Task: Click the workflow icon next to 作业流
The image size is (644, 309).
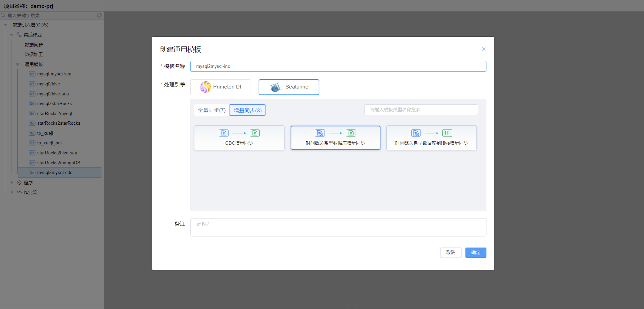Action: coord(19,192)
